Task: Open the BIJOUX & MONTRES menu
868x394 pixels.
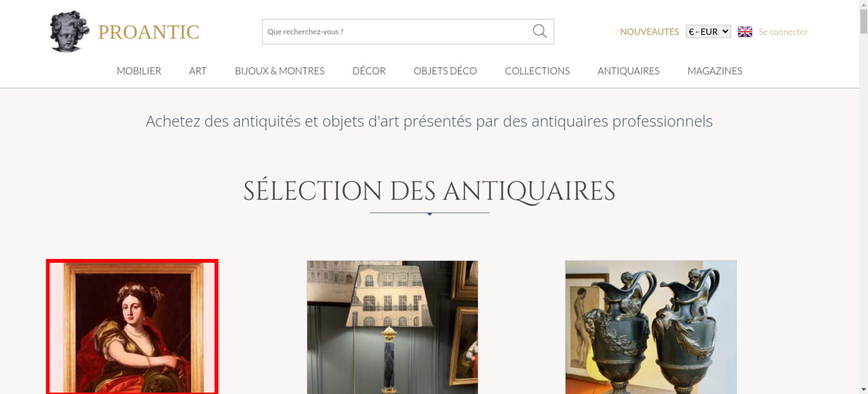Action: [279, 71]
